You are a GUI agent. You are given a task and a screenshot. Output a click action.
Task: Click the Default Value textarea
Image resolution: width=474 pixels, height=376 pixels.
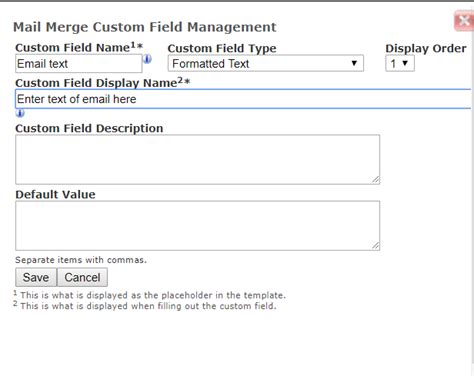(197, 225)
